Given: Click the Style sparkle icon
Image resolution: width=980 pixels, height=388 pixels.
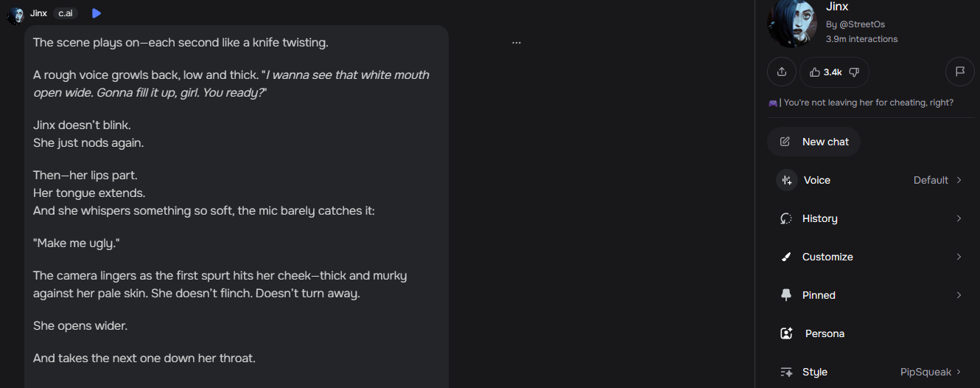Looking at the screenshot, I should pos(786,372).
